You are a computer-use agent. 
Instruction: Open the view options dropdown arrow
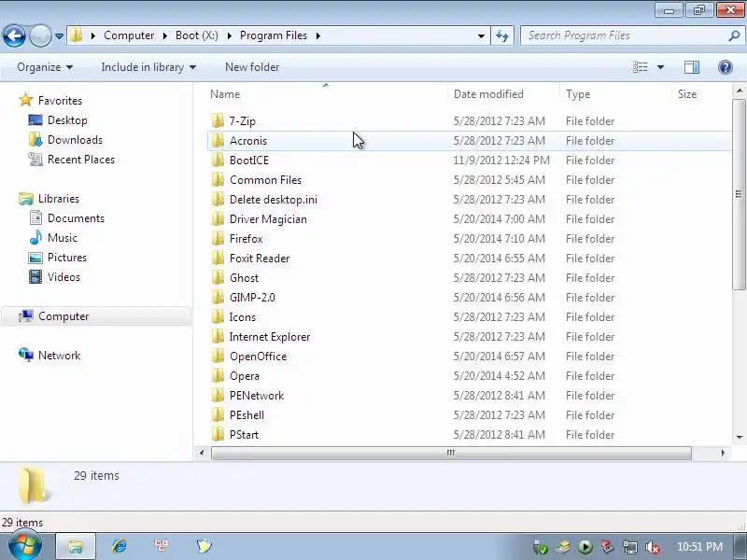pyautogui.click(x=661, y=67)
